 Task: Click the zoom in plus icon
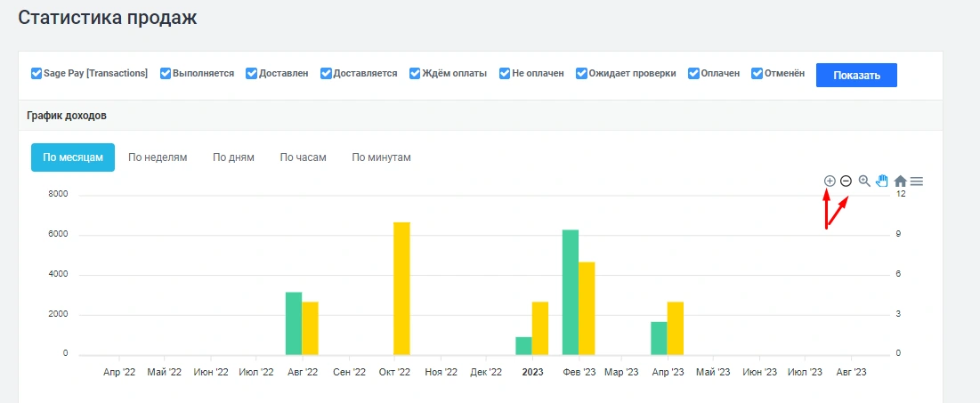pos(830,181)
